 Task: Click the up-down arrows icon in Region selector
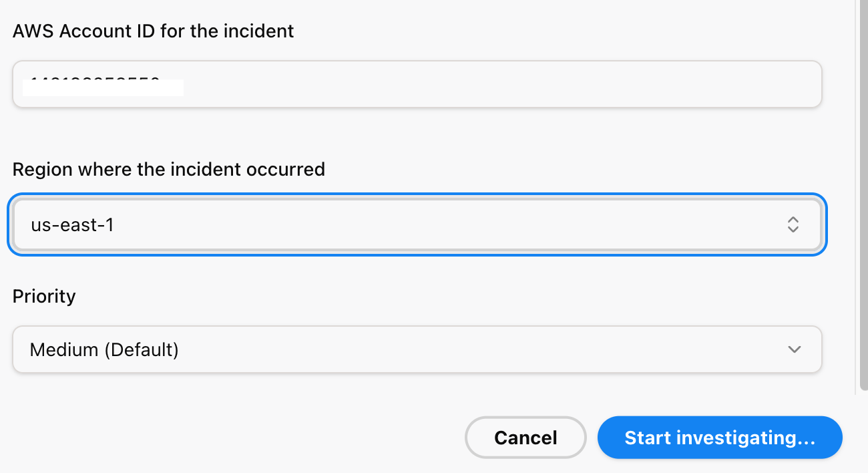(793, 224)
